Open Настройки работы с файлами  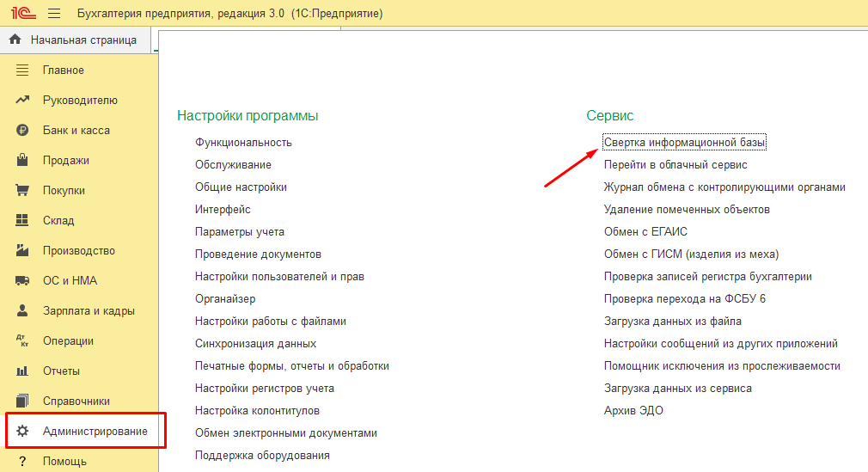(271, 322)
